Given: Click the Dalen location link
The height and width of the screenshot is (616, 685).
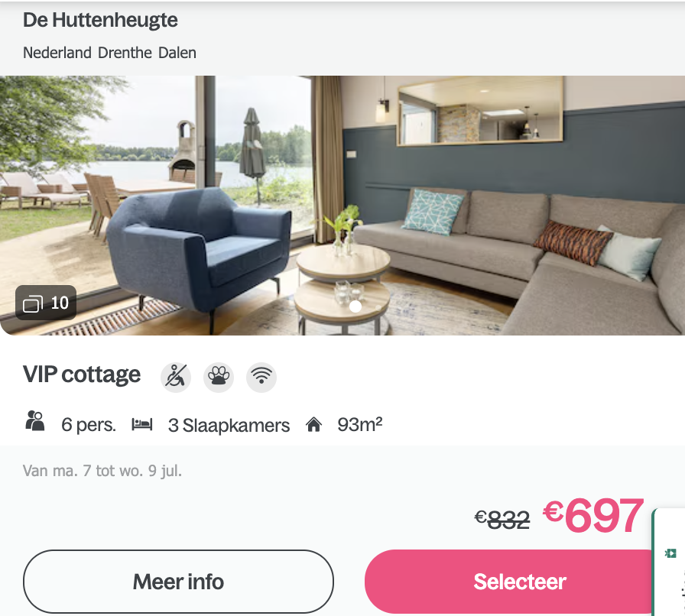Looking at the screenshot, I should tap(177, 53).
